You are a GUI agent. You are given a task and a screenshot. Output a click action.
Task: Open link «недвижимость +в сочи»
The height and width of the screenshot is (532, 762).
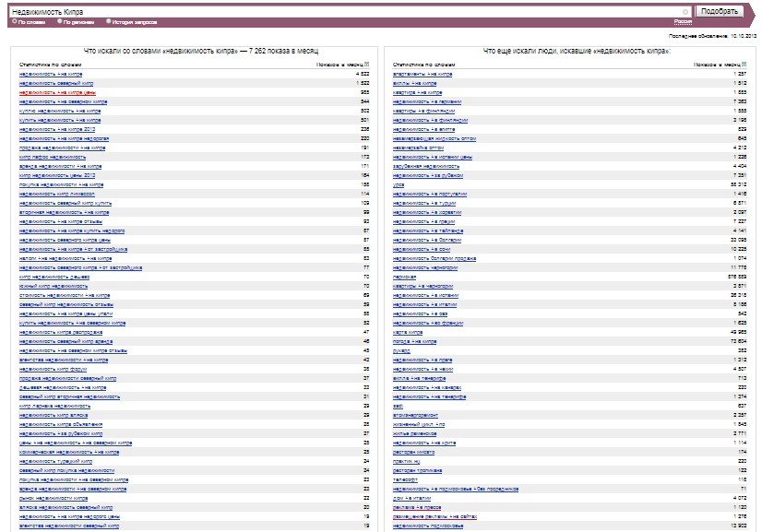tap(422, 250)
